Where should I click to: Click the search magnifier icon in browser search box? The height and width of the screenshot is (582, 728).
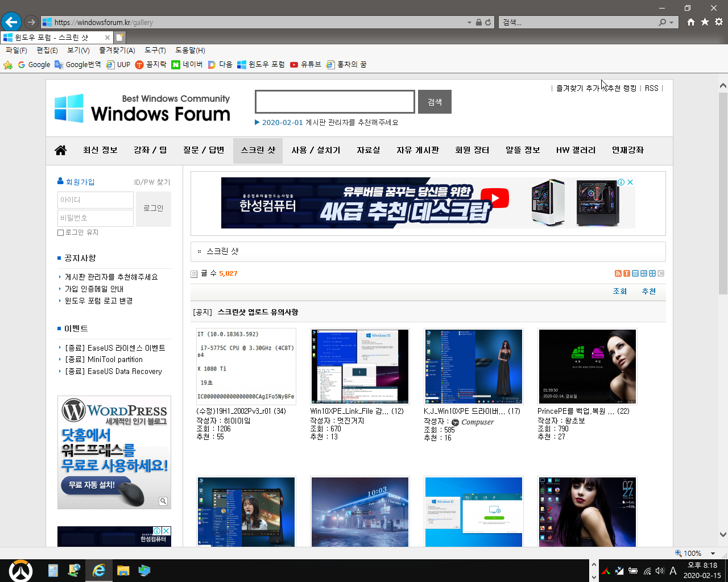[662, 22]
